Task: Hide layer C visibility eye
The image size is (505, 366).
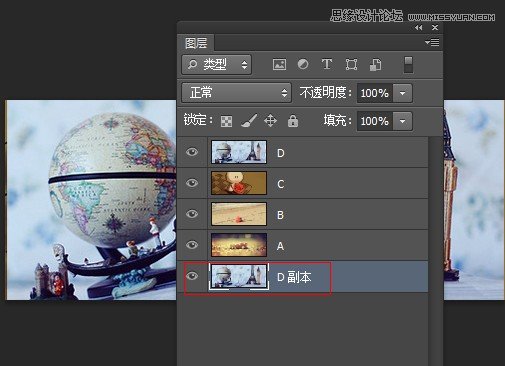Action: pos(192,183)
